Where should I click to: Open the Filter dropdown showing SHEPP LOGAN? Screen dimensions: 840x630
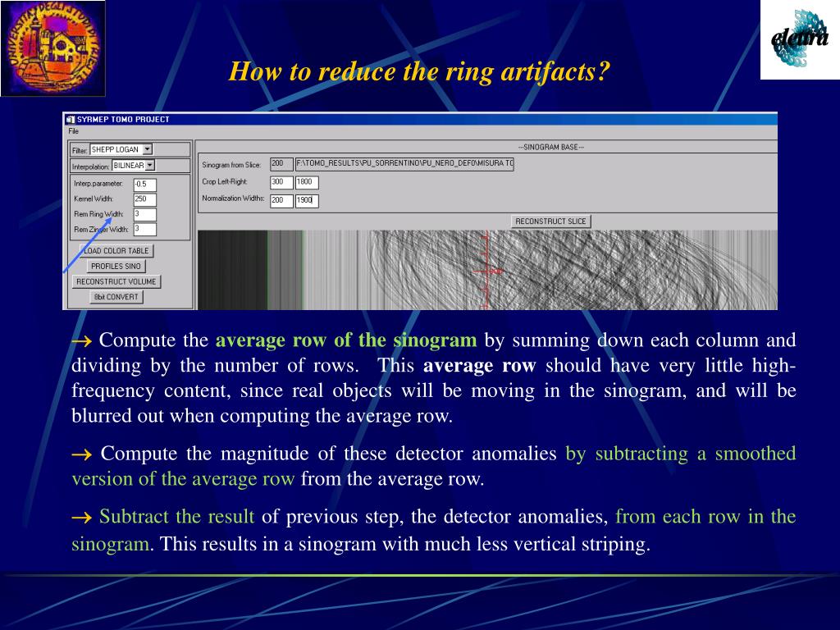tap(121, 149)
